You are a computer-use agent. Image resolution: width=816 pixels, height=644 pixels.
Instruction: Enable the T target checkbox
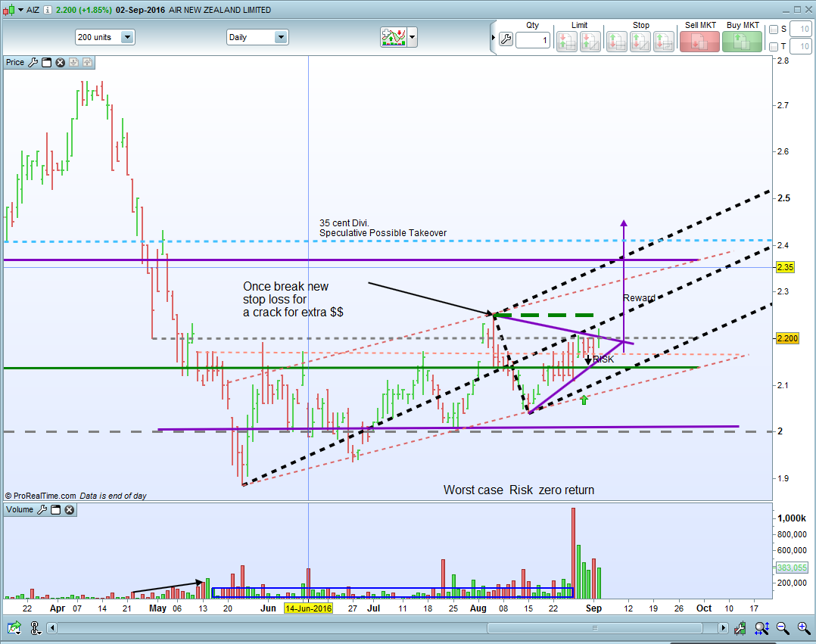point(774,47)
